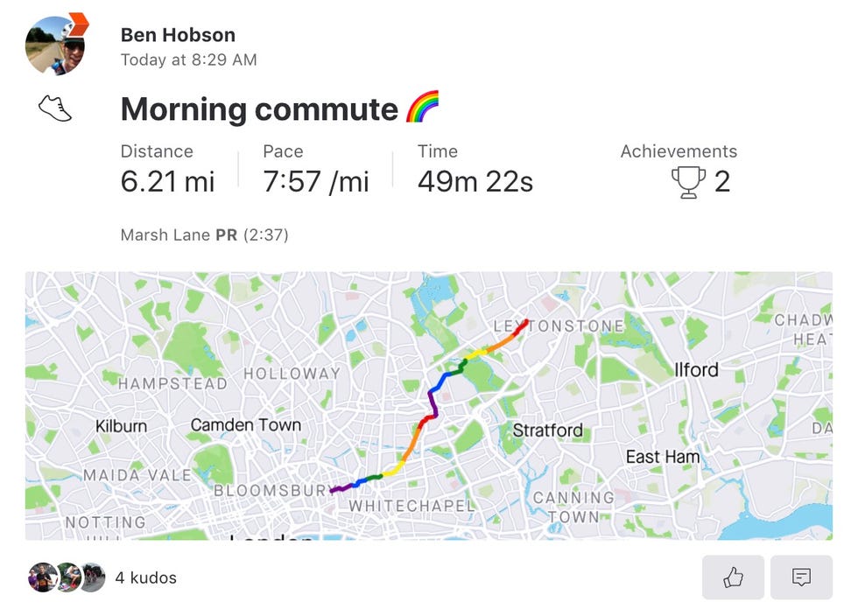The image size is (858, 616).
Task: Click the Camden Town label on the map
Action: click(x=246, y=425)
